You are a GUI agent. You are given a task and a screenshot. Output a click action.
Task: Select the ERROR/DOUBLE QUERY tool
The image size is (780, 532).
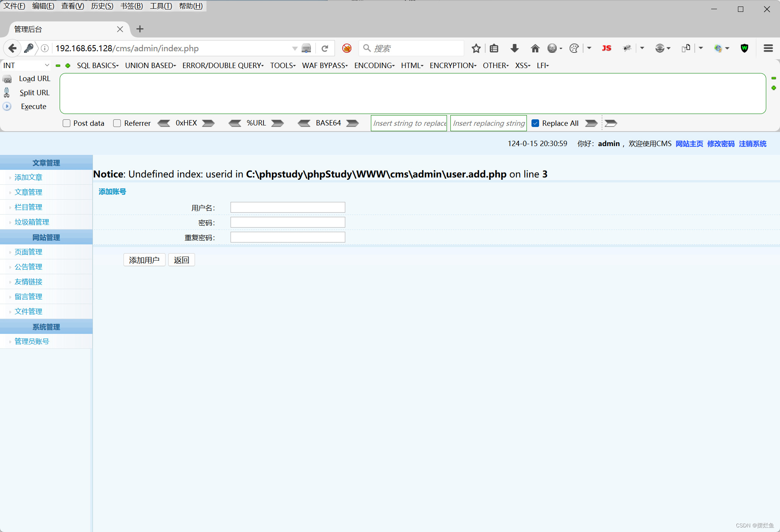coord(222,65)
